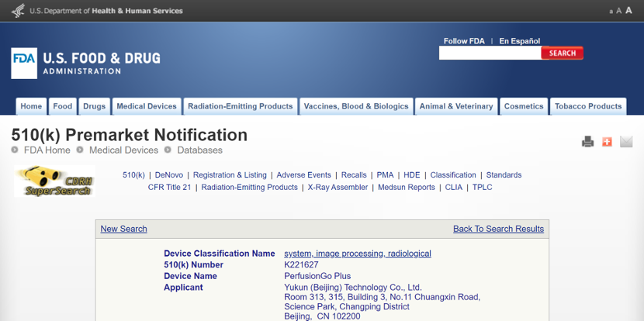Open the Adverse Events database link
The image size is (644, 321).
303,175
